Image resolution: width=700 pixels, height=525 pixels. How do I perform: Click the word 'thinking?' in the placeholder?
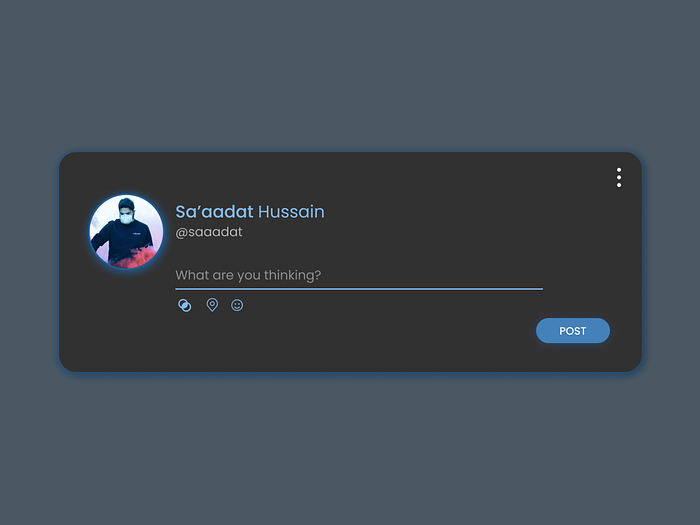[292, 275]
